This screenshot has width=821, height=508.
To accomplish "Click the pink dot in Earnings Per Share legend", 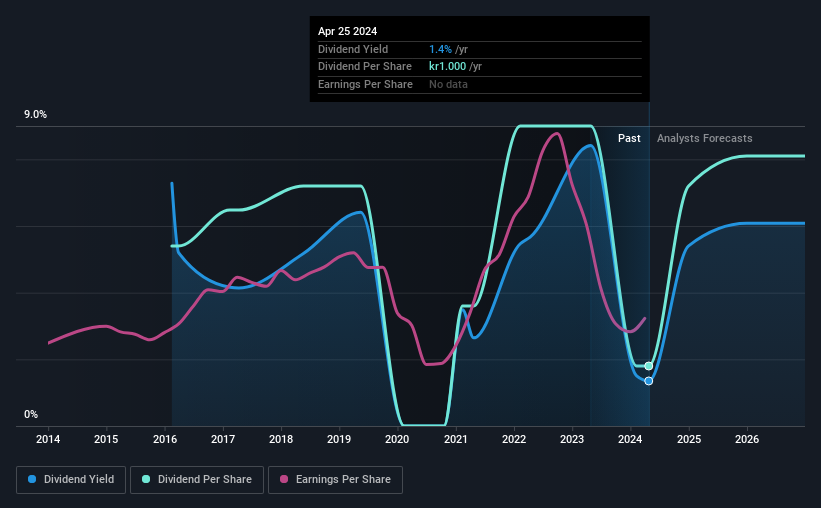I will [x=284, y=479].
